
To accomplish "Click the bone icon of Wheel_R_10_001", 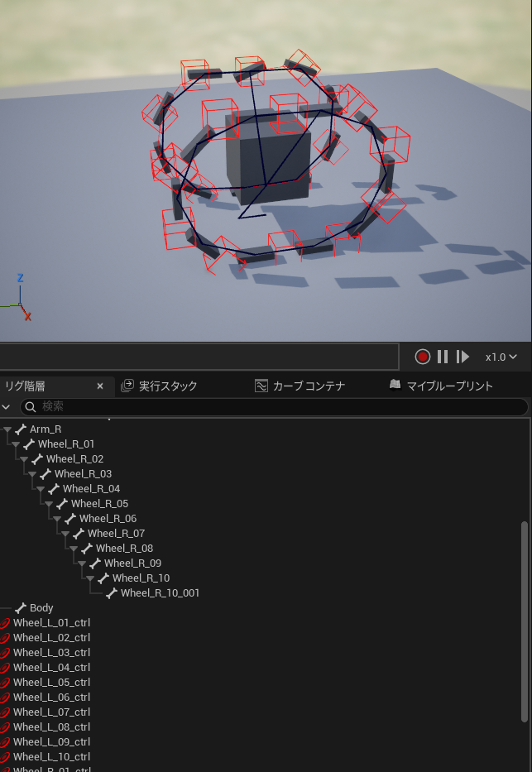I will 112,592.
